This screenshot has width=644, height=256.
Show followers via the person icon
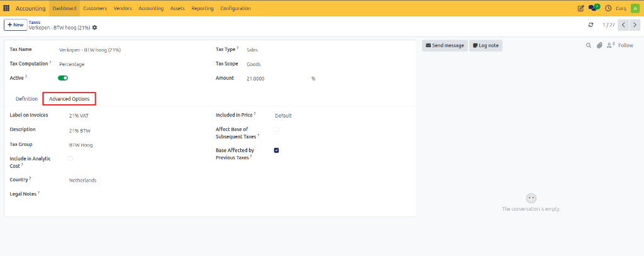(611, 45)
